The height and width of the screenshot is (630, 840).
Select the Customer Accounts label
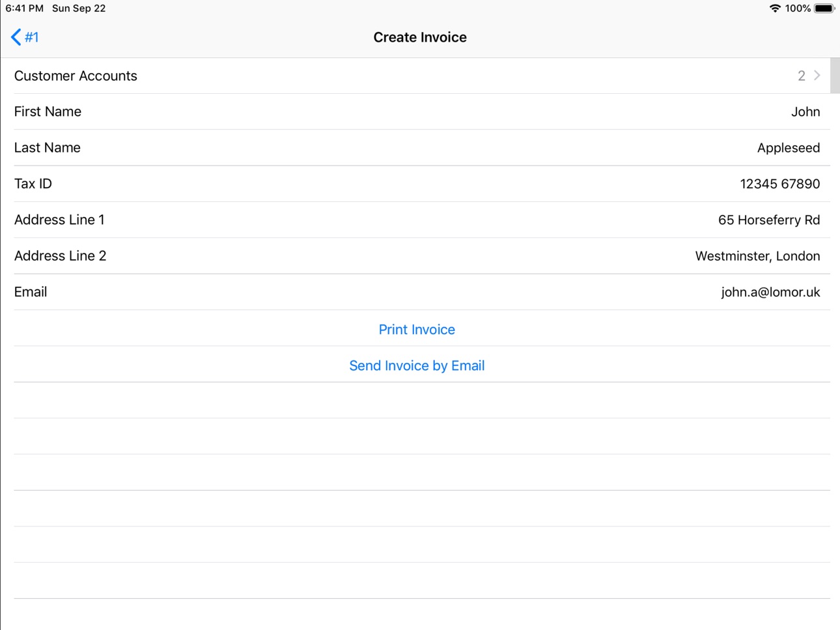(x=76, y=76)
